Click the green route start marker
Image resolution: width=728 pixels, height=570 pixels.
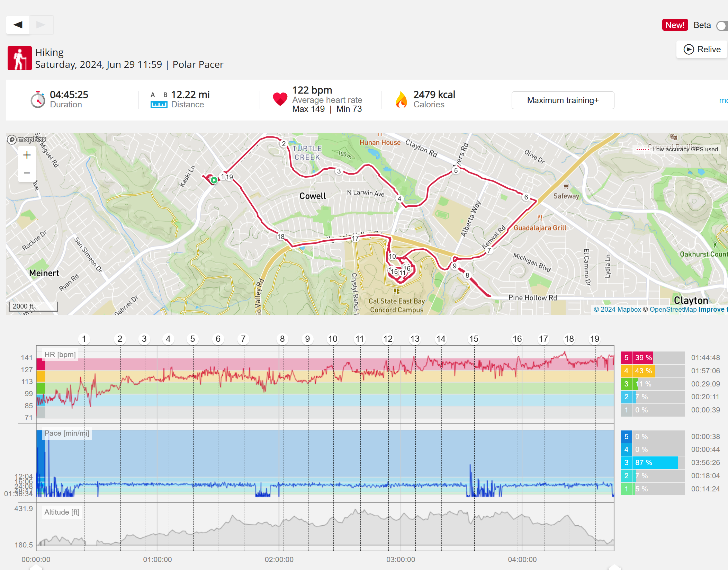(x=214, y=180)
